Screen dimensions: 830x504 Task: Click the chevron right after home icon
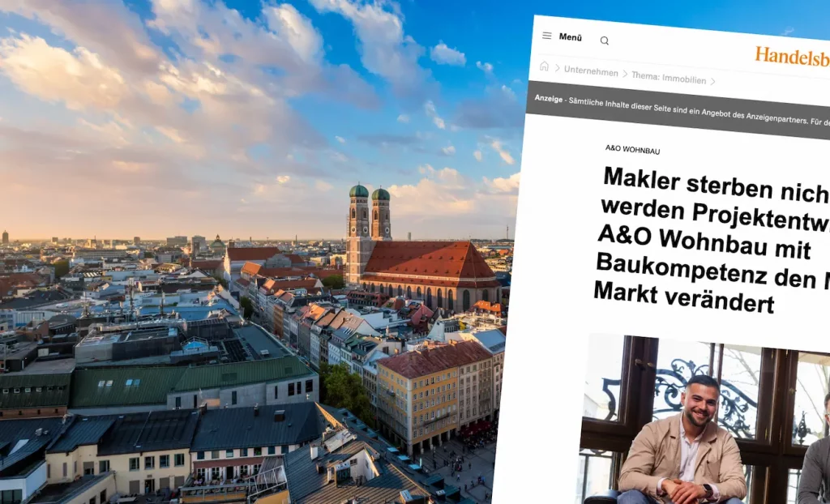click(557, 69)
